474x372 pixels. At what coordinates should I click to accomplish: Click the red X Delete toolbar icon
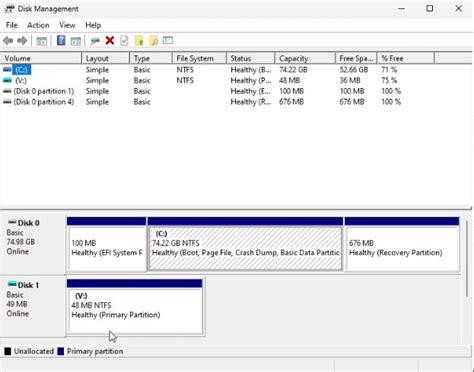110,41
